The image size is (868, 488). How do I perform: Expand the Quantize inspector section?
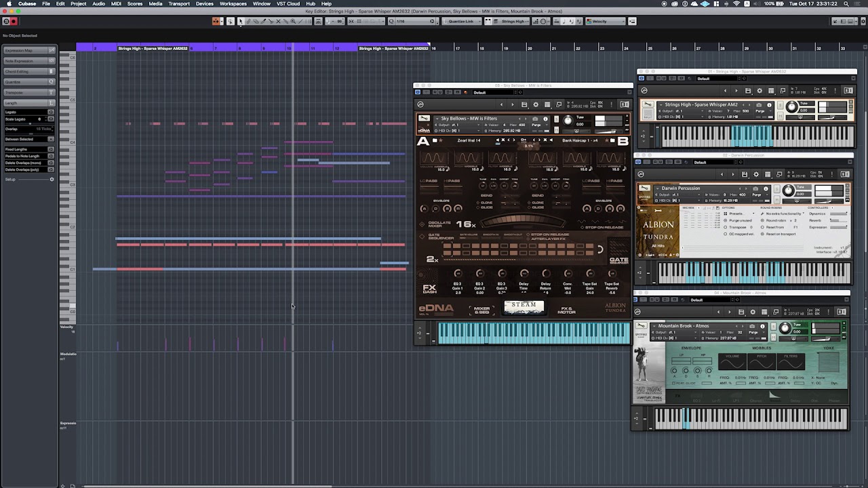click(29, 82)
